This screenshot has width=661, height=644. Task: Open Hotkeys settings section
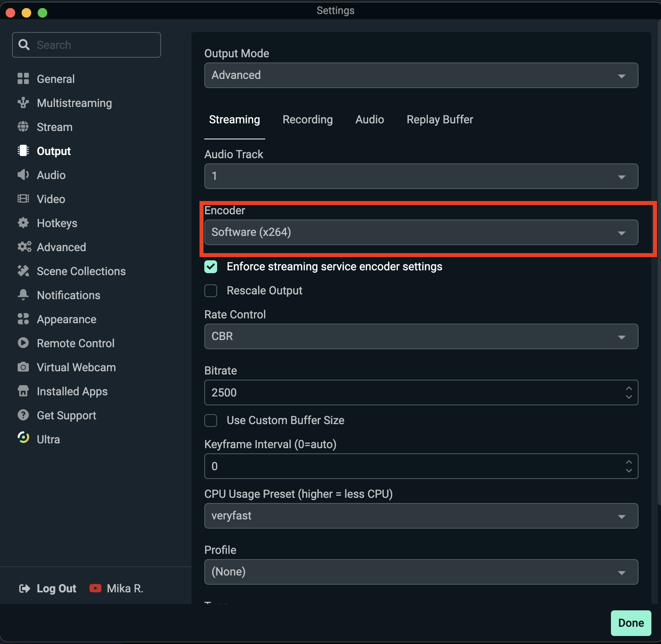tap(57, 223)
